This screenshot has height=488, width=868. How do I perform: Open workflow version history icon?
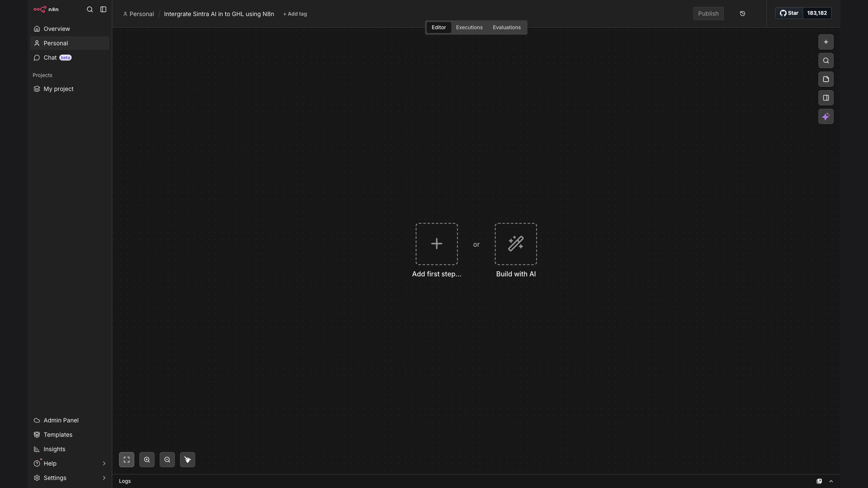tap(742, 14)
